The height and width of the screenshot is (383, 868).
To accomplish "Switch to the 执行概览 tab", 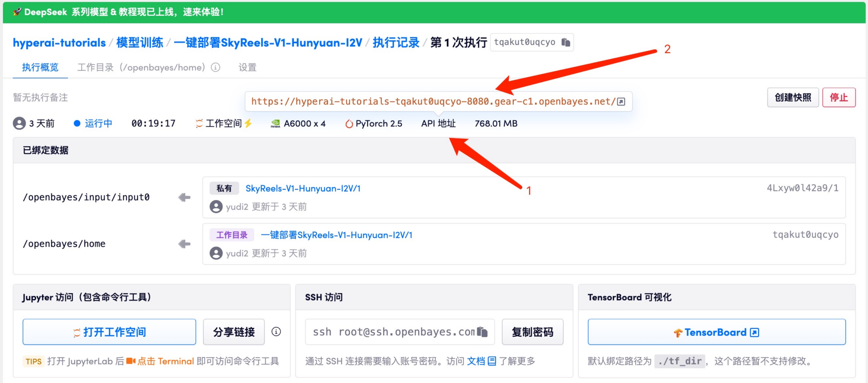I will pyautogui.click(x=40, y=67).
